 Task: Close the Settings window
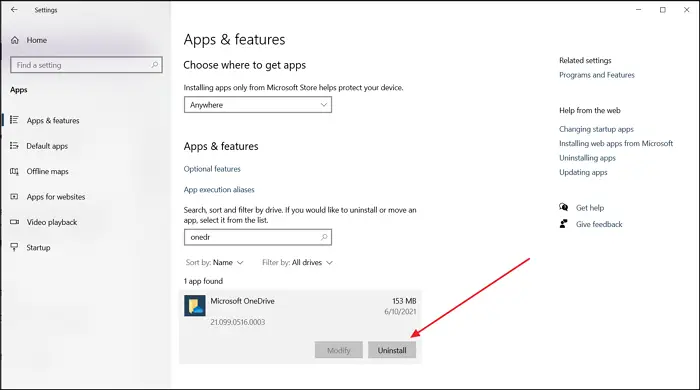pos(687,9)
